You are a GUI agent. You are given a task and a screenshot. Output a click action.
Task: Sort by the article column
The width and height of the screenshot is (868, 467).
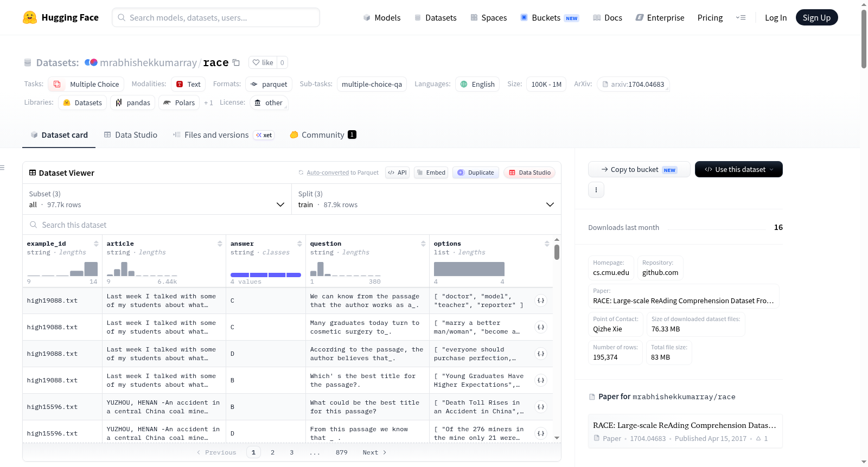click(220, 244)
